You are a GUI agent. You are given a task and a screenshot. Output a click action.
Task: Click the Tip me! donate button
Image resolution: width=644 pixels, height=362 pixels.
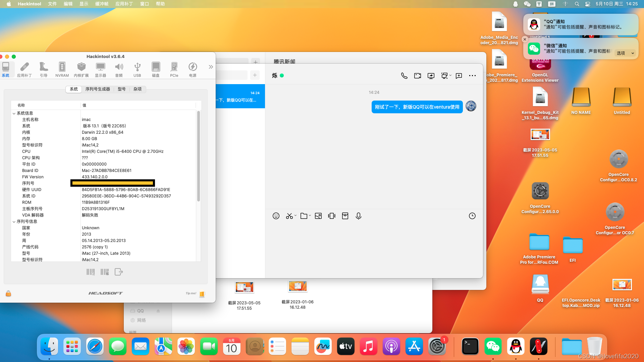[x=202, y=294]
